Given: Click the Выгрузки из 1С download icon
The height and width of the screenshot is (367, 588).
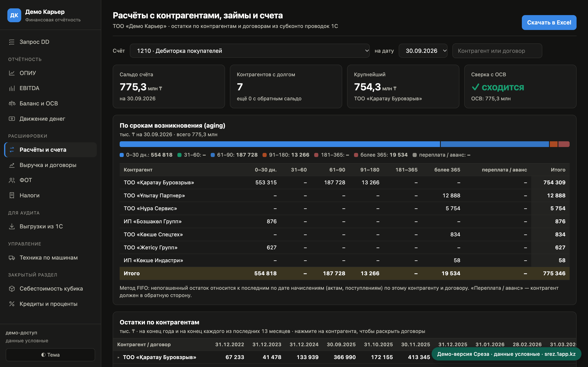Looking at the screenshot, I should click(12, 227).
